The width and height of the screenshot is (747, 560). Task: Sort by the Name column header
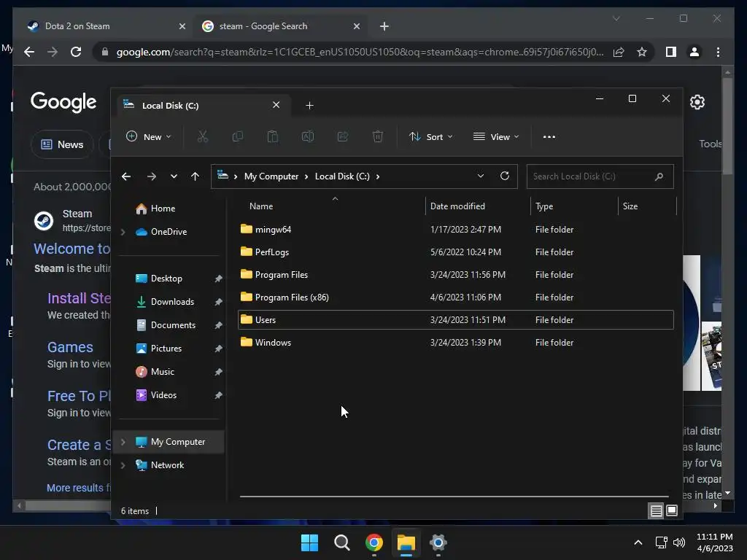pos(261,206)
